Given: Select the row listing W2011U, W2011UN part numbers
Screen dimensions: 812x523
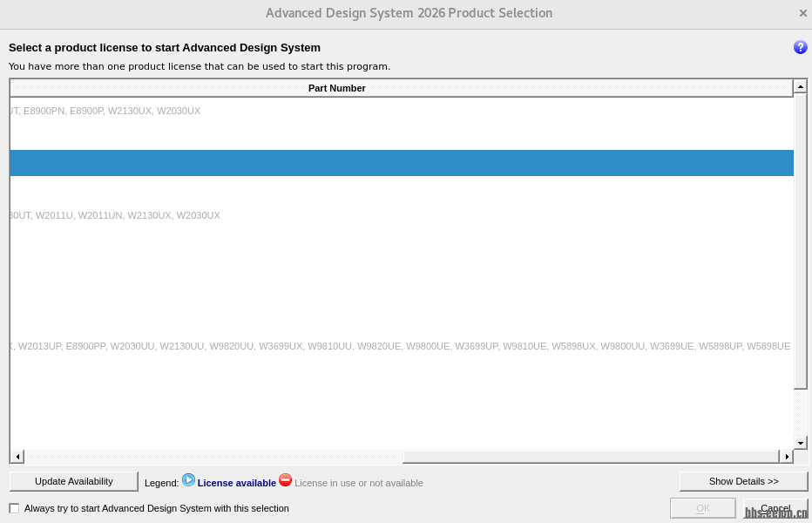Looking at the screenshot, I should click(401, 215).
